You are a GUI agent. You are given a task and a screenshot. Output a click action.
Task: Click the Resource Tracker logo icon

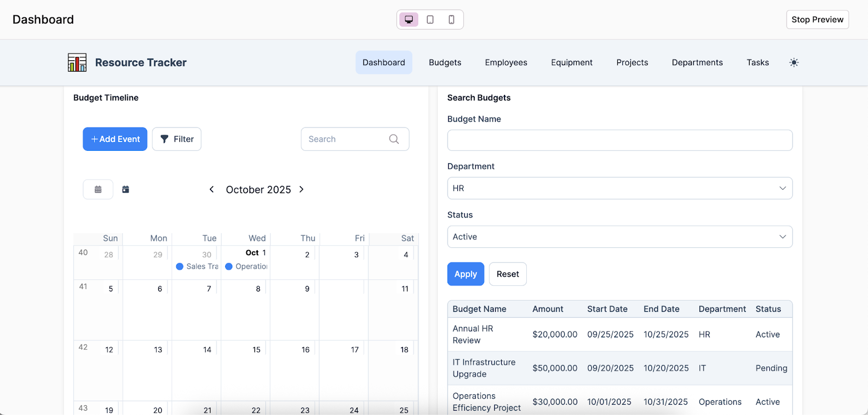coord(77,62)
